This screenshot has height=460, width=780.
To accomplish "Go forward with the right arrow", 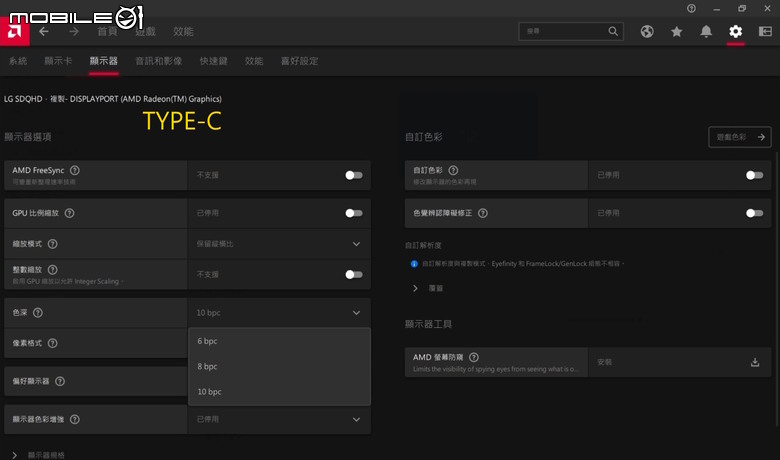I will pos(74,31).
